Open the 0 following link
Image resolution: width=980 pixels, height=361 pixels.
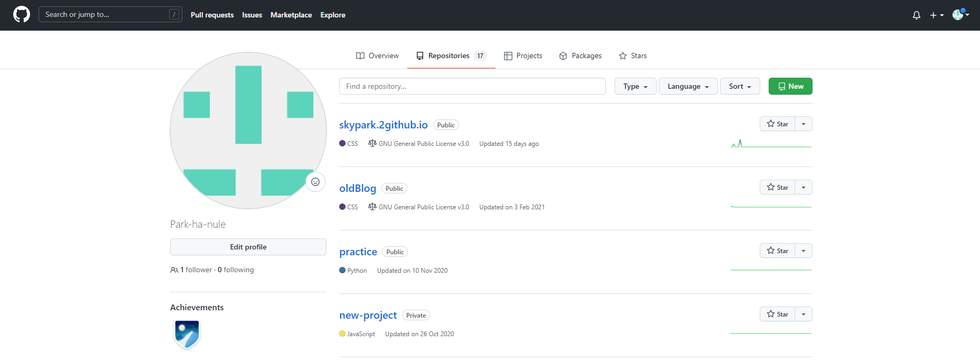236,270
